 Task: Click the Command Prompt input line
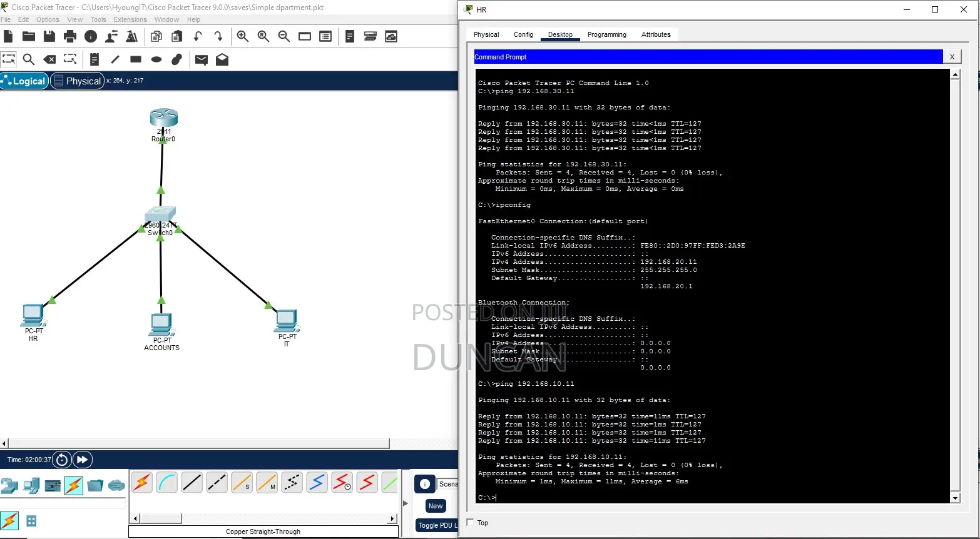(712, 498)
